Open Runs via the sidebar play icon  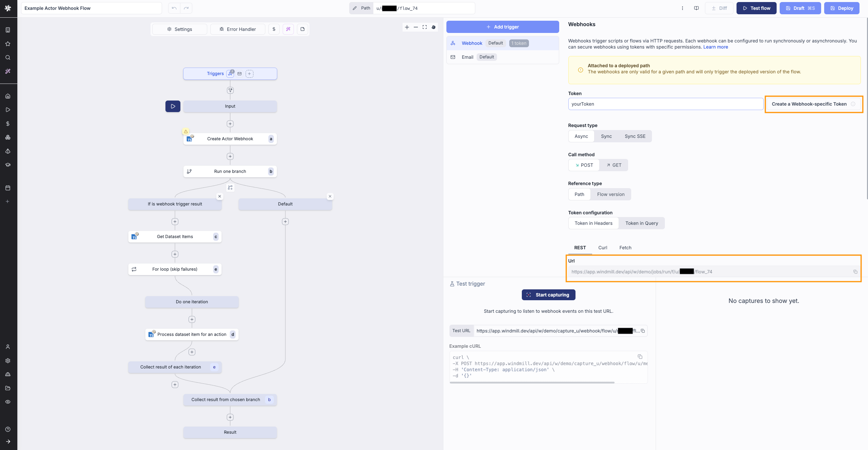coord(7,109)
